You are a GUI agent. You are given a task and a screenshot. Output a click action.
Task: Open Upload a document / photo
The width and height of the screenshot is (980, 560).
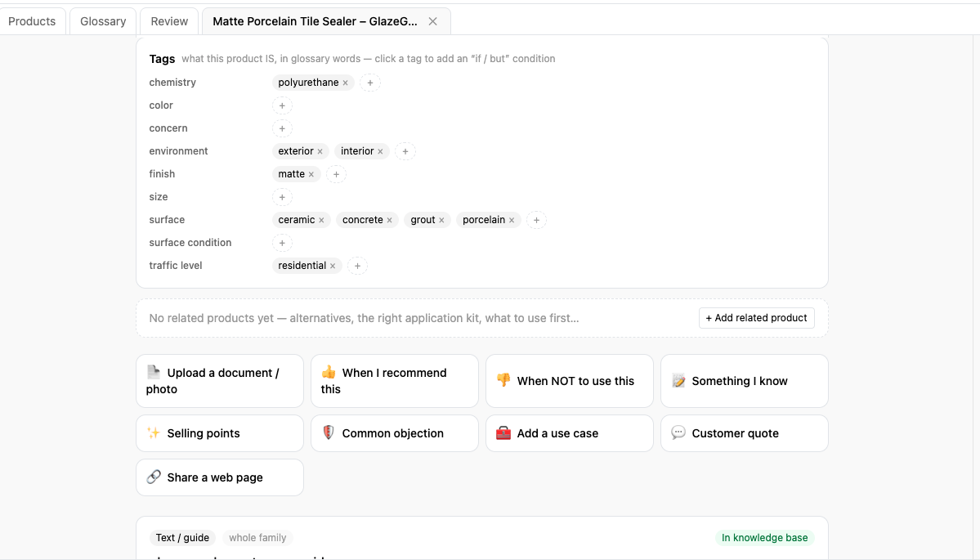(220, 381)
